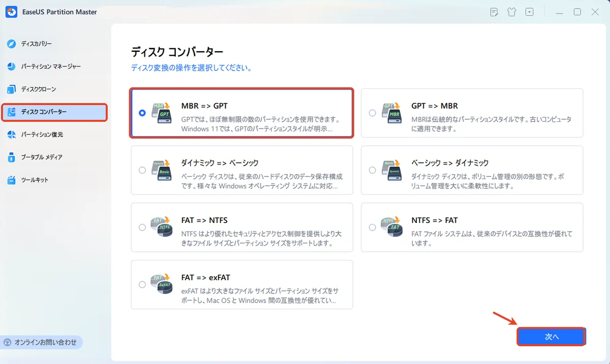610x364 pixels.
Task: Close the EaseUS Partition Master window
Action: pyautogui.click(x=595, y=12)
